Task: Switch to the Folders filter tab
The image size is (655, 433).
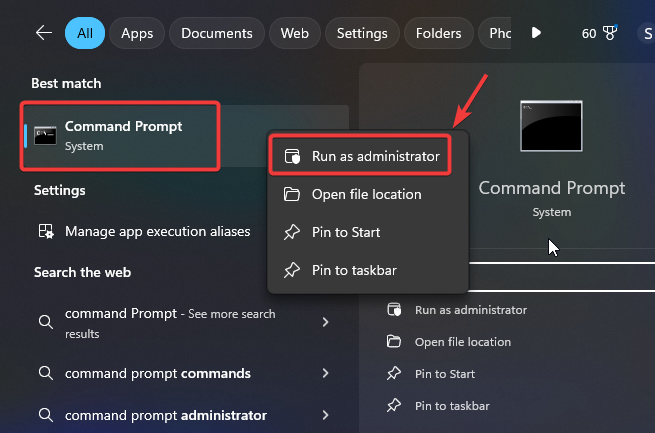Action: (x=439, y=33)
